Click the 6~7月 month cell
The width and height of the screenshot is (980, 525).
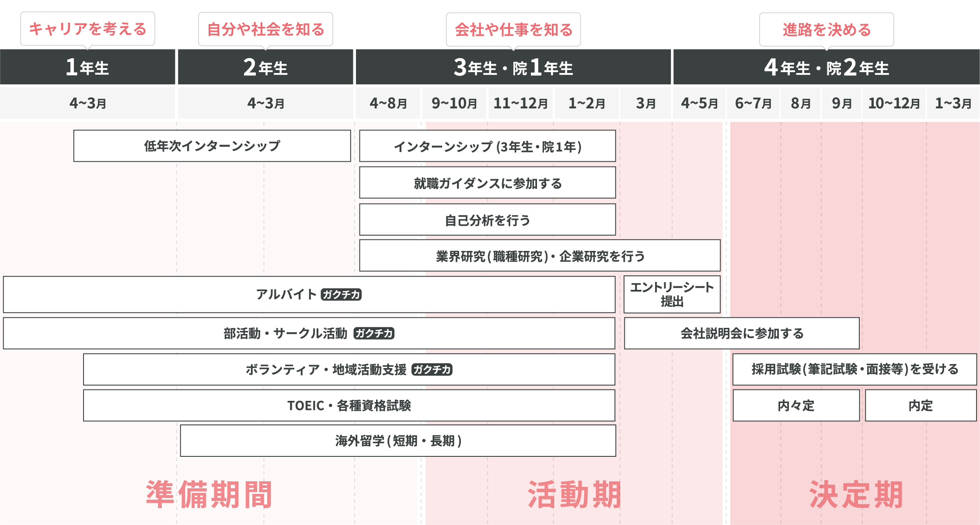753,103
